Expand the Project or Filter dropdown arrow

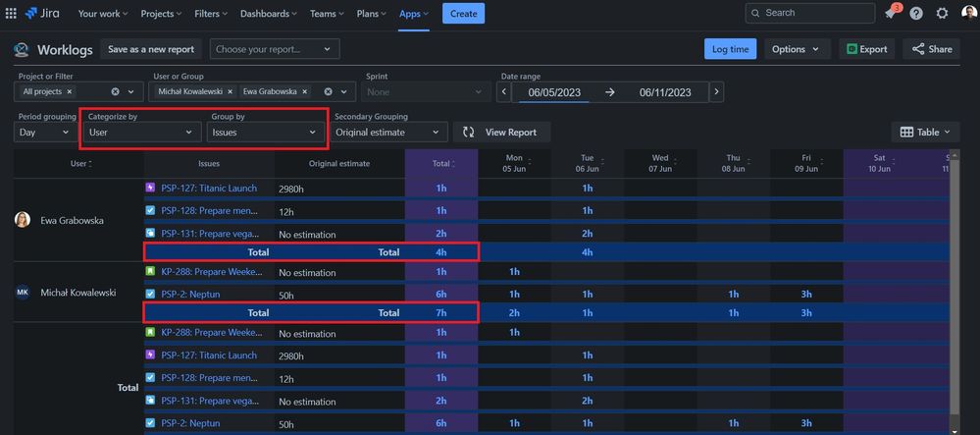pyautogui.click(x=131, y=91)
